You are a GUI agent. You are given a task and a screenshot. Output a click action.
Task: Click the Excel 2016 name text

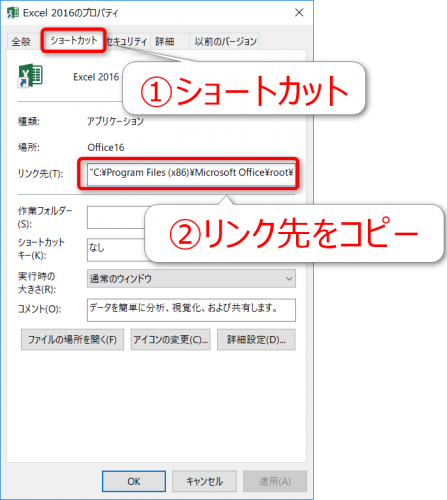pyautogui.click(x=96, y=77)
